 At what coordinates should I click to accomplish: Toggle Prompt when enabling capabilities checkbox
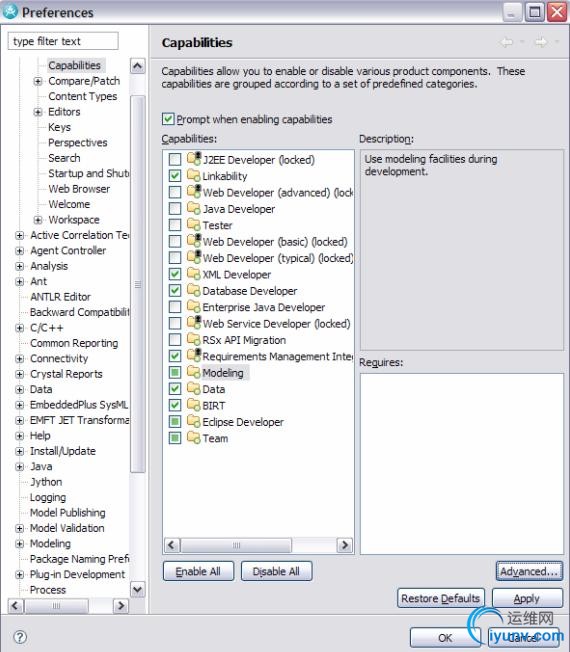pos(168,119)
